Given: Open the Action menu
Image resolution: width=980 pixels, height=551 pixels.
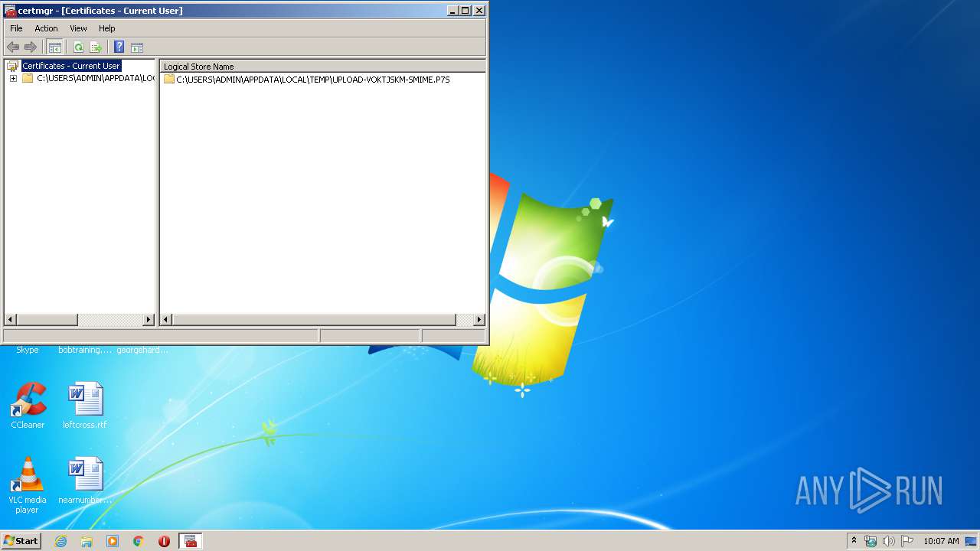Looking at the screenshot, I should tap(46, 28).
